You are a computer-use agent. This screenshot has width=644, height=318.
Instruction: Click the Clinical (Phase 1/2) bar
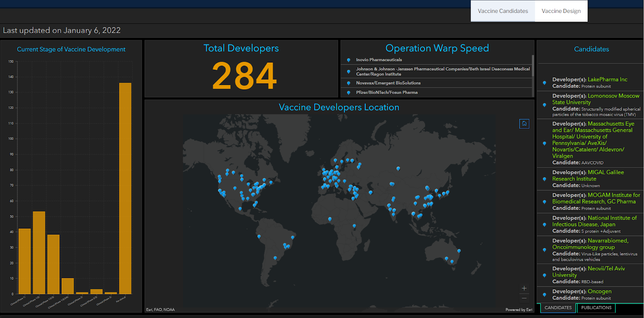39,253
